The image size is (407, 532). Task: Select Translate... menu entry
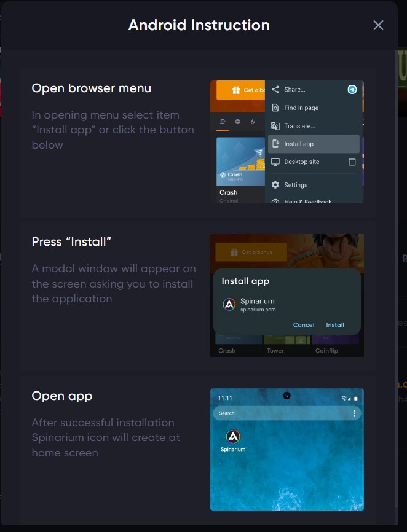(x=314, y=126)
